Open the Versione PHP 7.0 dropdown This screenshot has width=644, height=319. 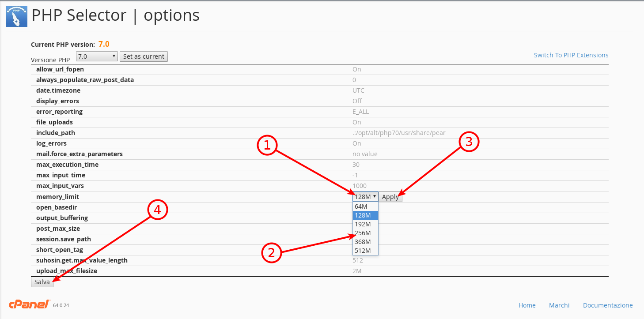[x=97, y=56]
